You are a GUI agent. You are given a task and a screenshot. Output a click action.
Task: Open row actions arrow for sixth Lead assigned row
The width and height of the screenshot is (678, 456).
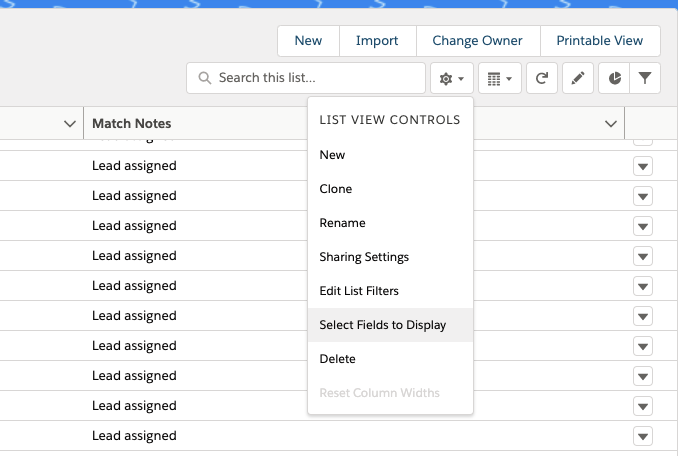(643, 316)
